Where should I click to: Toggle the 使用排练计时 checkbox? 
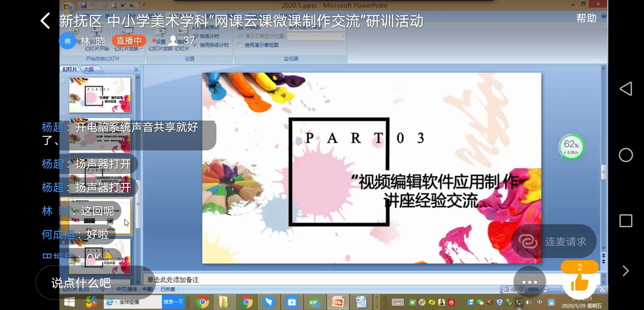pyautogui.click(x=195, y=45)
